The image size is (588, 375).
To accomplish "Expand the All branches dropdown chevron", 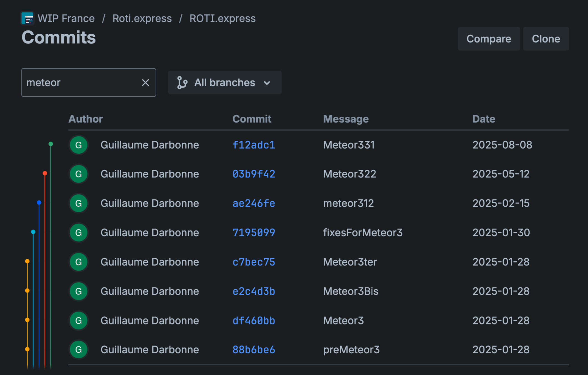I will [x=267, y=83].
